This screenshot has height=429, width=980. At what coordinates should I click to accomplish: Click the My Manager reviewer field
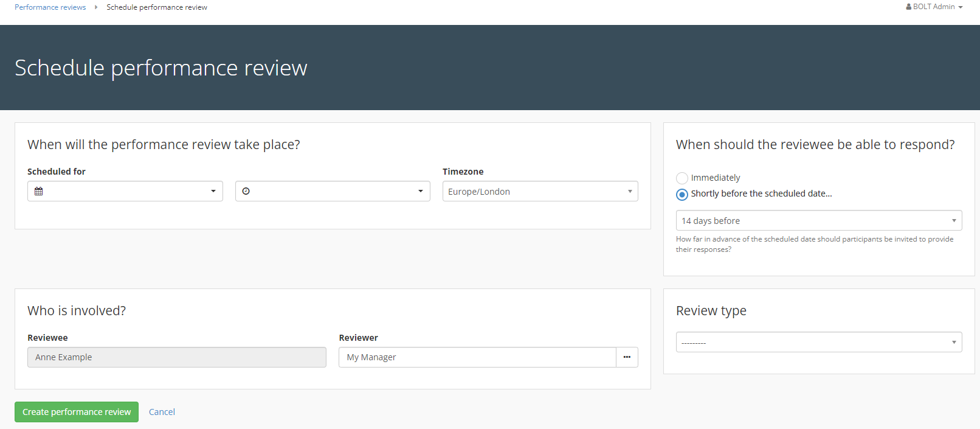pyautogui.click(x=477, y=357)
